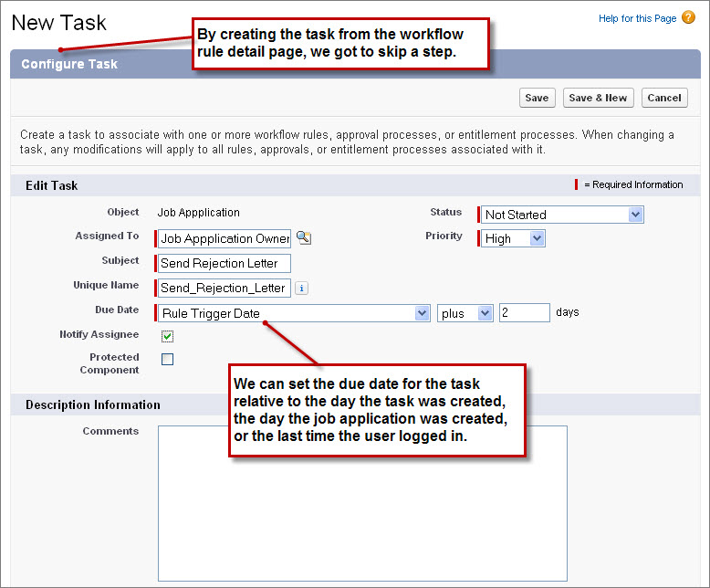Open the Help for this Page link
Image resolution: width=710 pixels, height=588 pixels.
pyautogui.click(x=637, y=18)
